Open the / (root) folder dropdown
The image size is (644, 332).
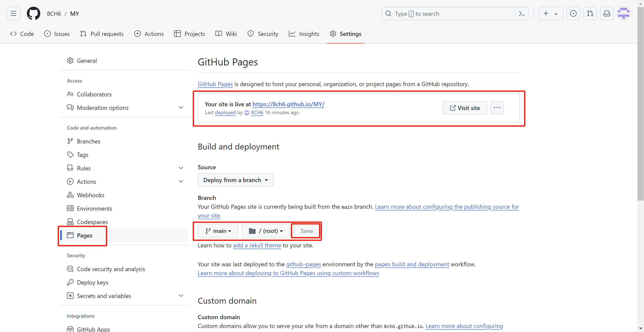(x=266, y=231)
